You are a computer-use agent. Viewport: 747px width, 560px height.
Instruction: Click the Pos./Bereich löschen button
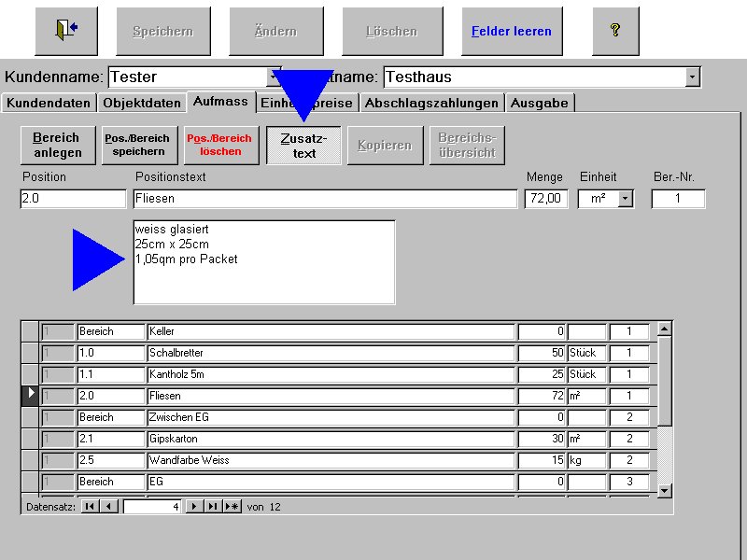(220, 145)
